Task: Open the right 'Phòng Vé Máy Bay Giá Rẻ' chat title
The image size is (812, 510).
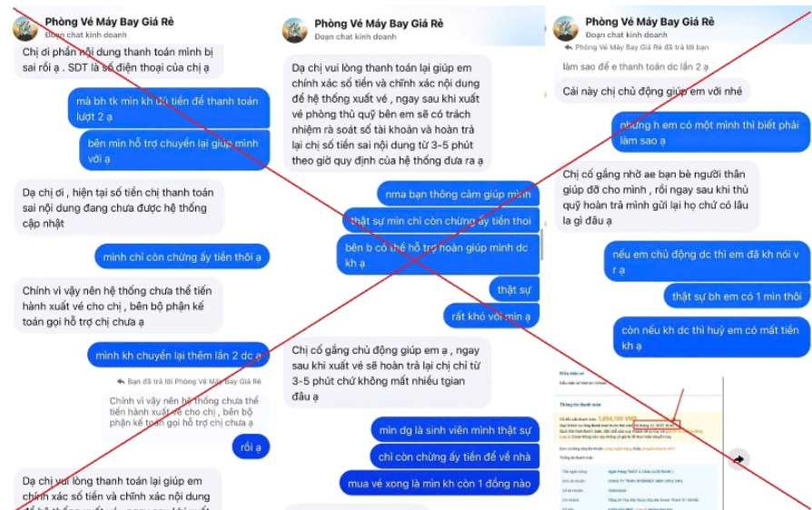Action: [649, 22]
